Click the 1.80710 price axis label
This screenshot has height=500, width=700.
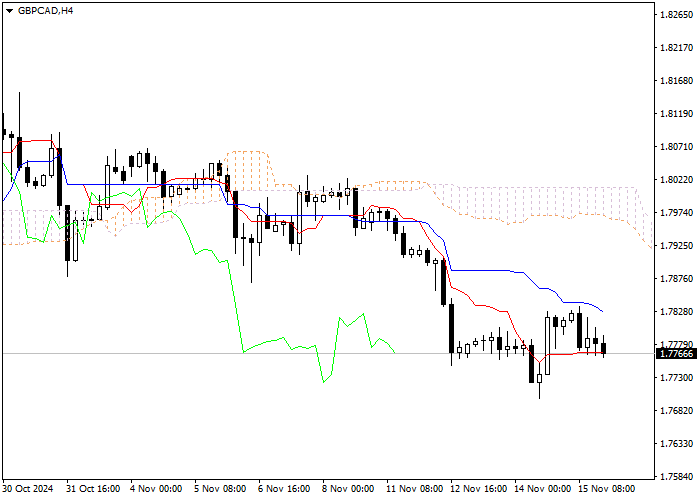point(676,147)
